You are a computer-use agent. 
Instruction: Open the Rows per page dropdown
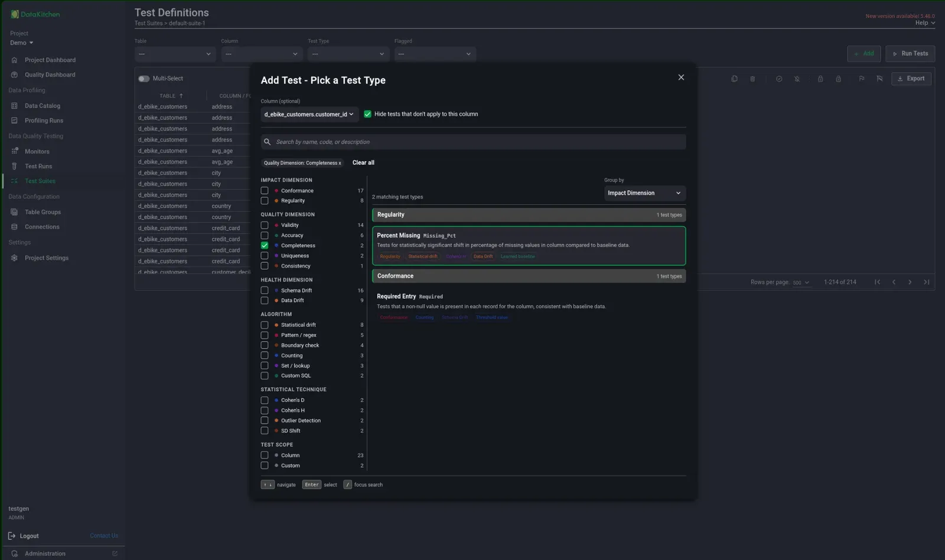[x=801, y=283]
